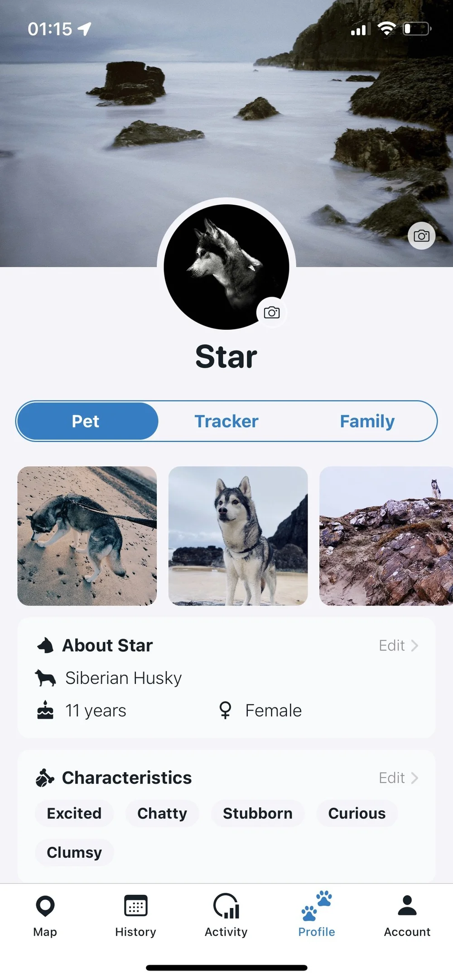
Task: Open husky standing on beach photo
Action: pos(238,536)
